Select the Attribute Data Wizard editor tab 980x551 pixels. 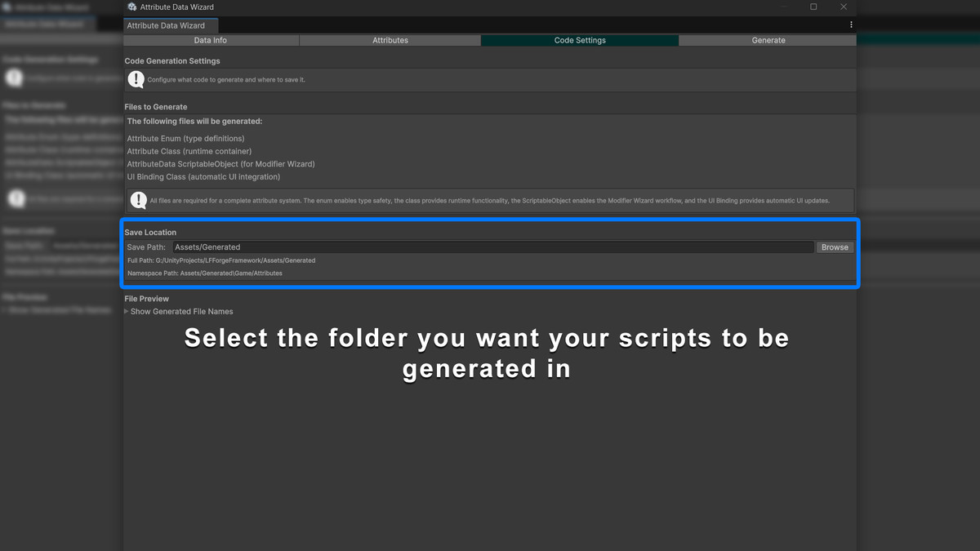coord(171,25)
